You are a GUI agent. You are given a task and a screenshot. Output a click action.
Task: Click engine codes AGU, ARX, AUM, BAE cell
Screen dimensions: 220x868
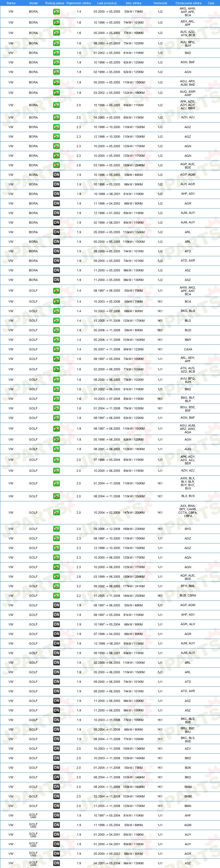click(188, 83)
